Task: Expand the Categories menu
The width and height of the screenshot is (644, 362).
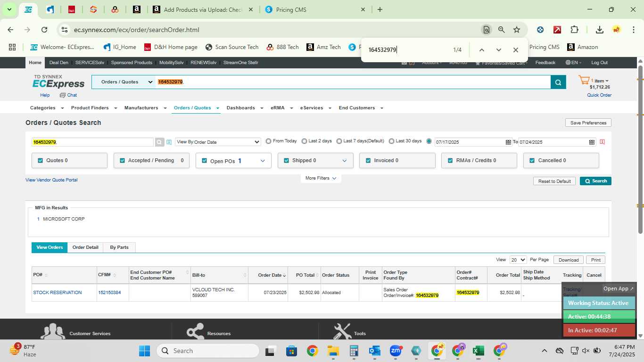Action: (46, 108)
